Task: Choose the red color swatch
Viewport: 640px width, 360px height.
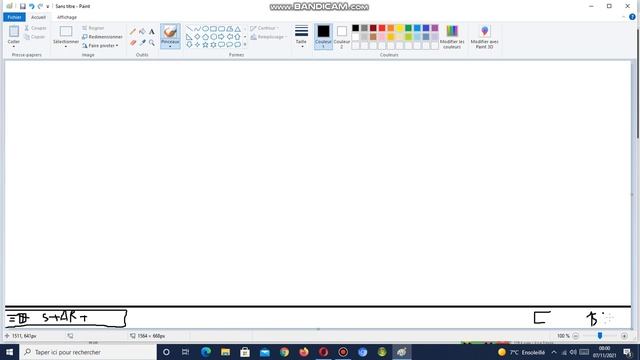Action: (x=382, y=28)
